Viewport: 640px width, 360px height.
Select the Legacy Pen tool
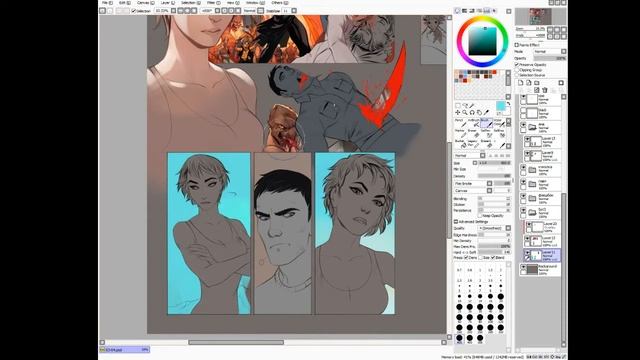tap(473, 144)
